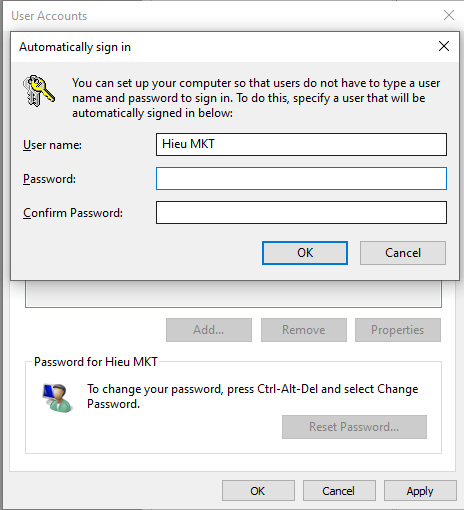
Task: Focus the Password input field
Action: tap(301, 179)
